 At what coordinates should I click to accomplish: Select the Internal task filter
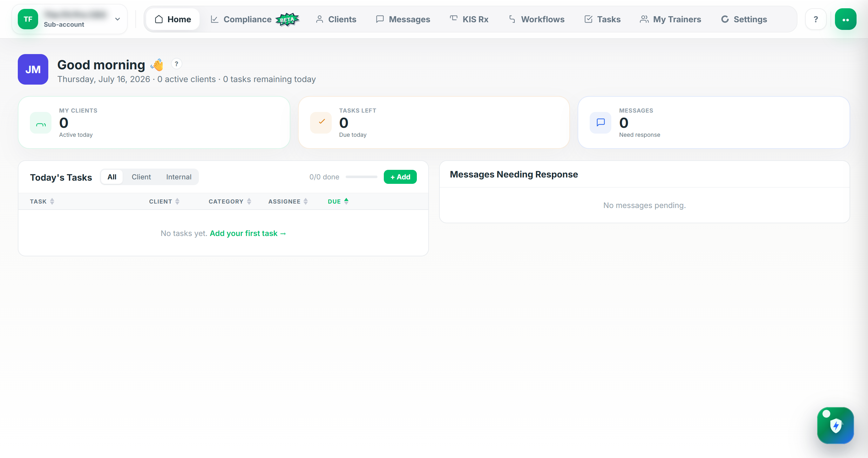179,177
